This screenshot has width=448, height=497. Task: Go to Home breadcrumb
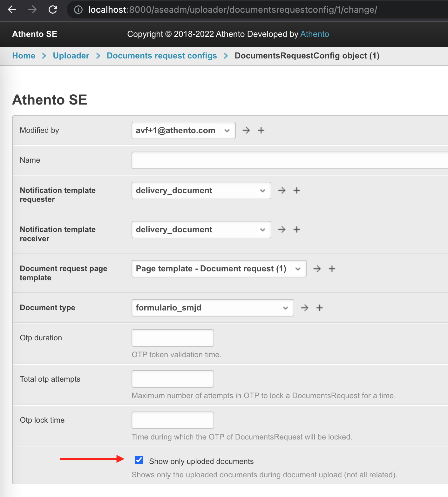[24, 56]
